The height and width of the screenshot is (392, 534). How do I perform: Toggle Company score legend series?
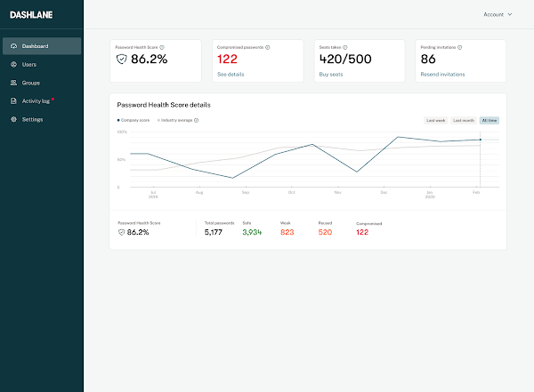[133, 120]
